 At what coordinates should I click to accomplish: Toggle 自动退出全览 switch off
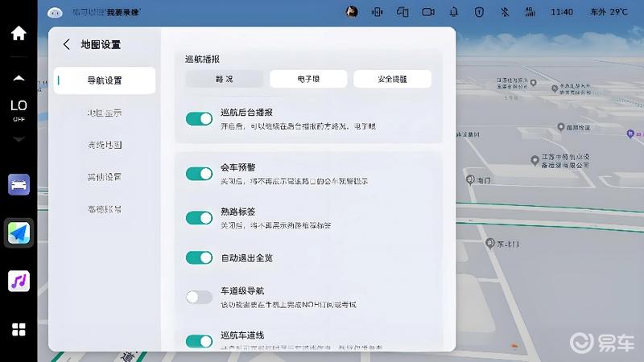point(199,257)
